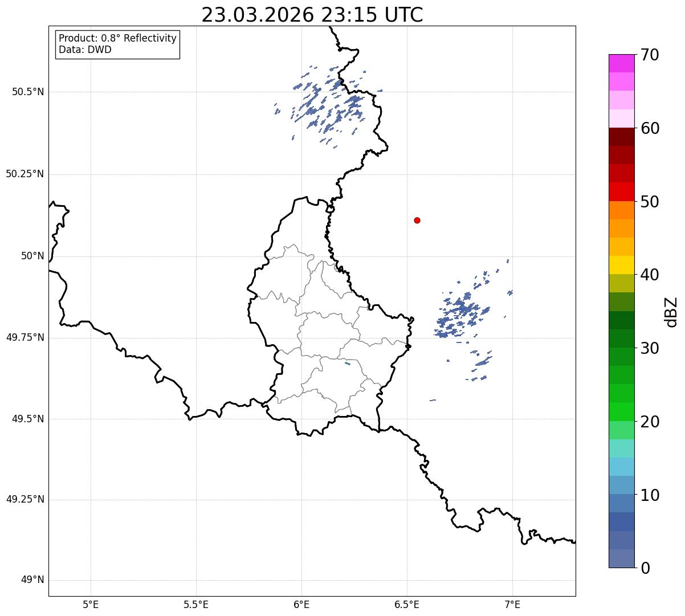
Task: Select the Product 0.8° Reflectivity info box
Action: [118, 44]
